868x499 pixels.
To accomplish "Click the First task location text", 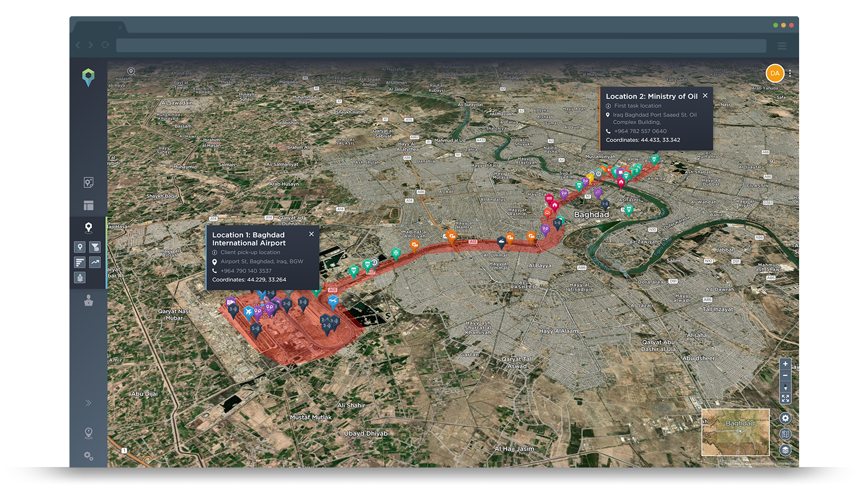I will 637,106.
